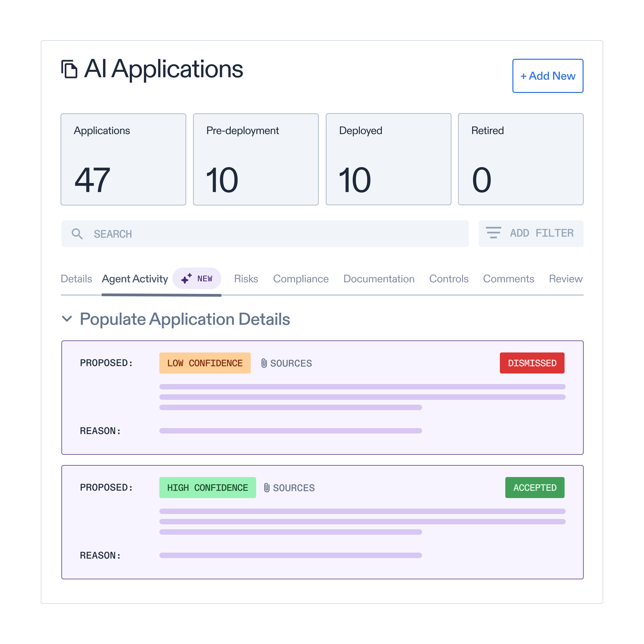Open the Details tab
644x644 pixels.
tap(76, 279)
